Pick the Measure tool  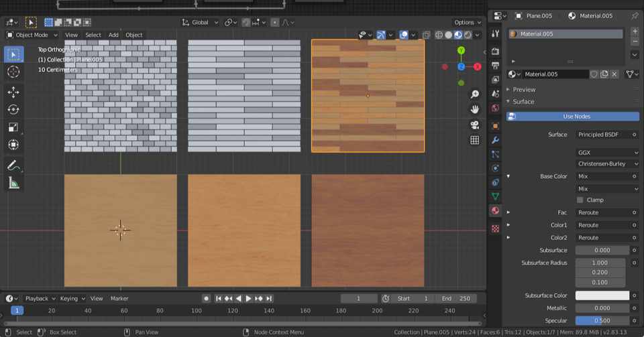[x=13, y=183]
